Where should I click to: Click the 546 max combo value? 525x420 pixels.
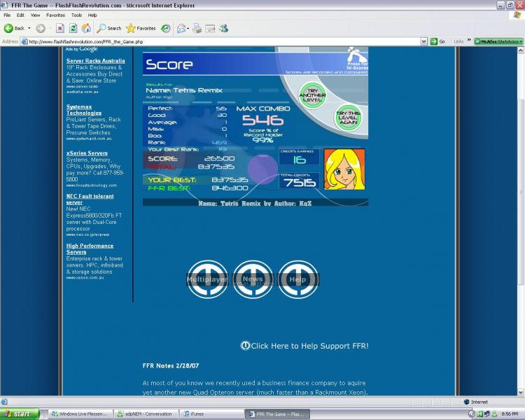[262, 120]
